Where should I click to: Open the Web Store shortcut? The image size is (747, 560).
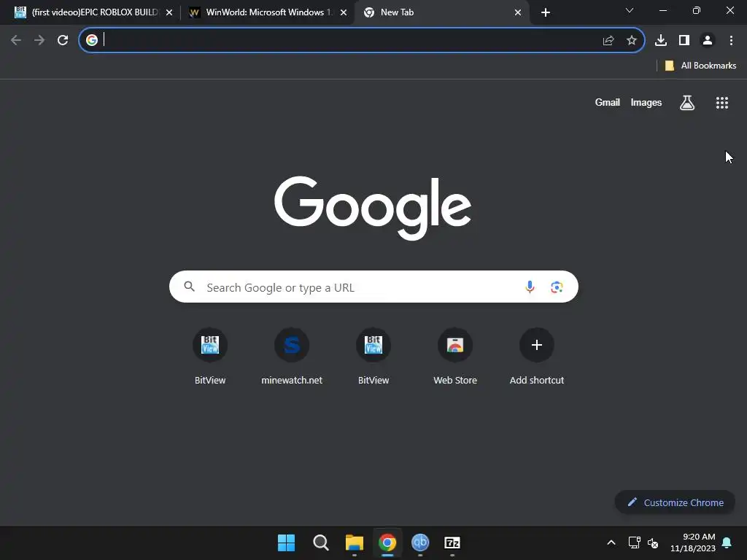click(x=455, y=356)
